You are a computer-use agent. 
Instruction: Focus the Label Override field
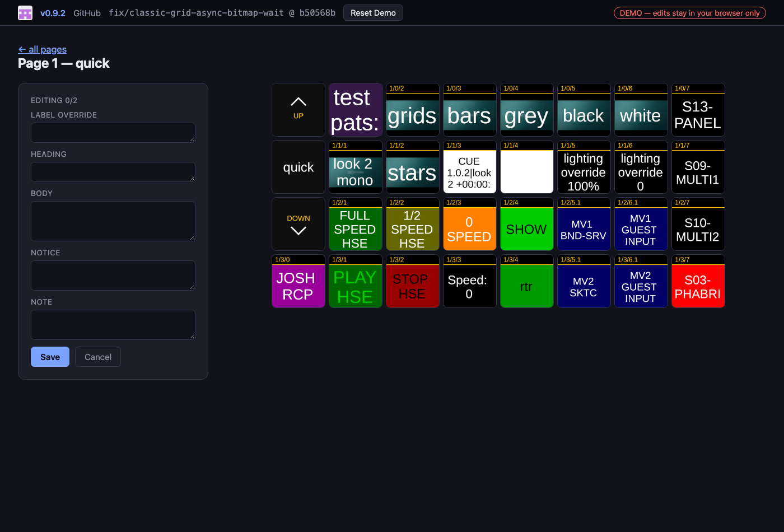tap(113, 133)
